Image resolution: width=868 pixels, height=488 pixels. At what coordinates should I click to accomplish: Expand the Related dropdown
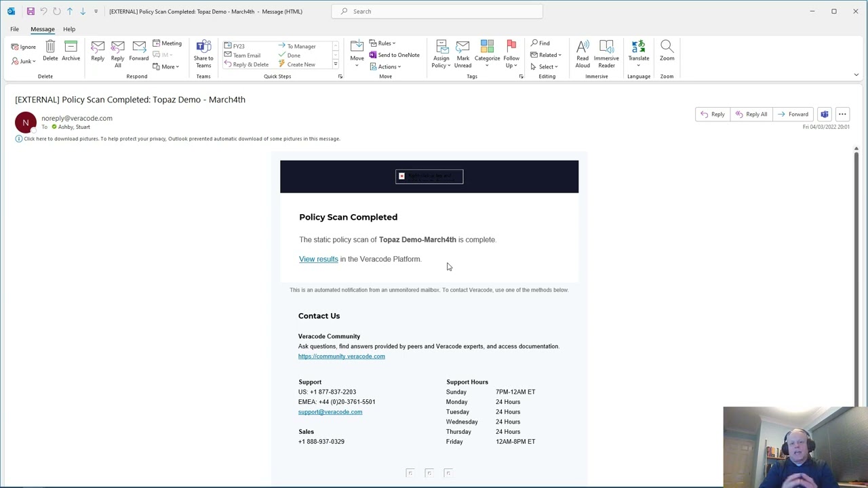pyautogui.click(x=546, y=55)
